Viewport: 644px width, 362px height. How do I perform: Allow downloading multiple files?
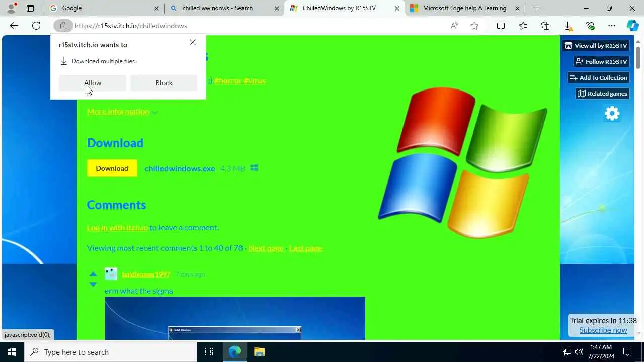point(93,83)
